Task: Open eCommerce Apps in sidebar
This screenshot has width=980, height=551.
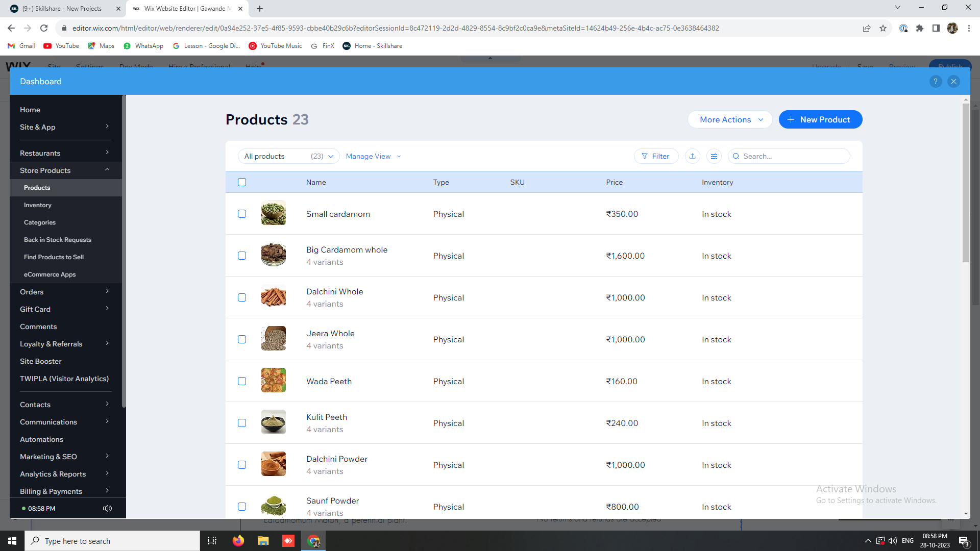Action: (x=50, y=274)
